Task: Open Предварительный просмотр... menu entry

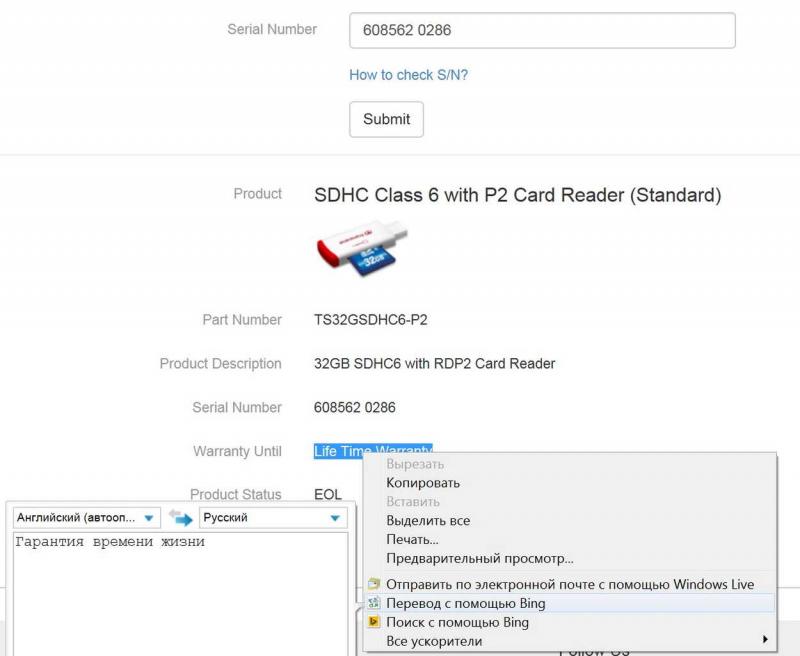Action: pos(480,558)
